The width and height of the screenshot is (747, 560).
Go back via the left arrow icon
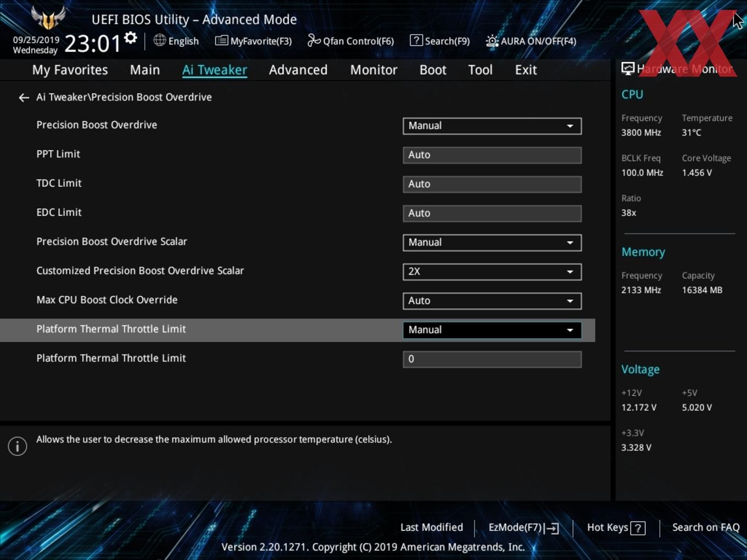(24, 98)
